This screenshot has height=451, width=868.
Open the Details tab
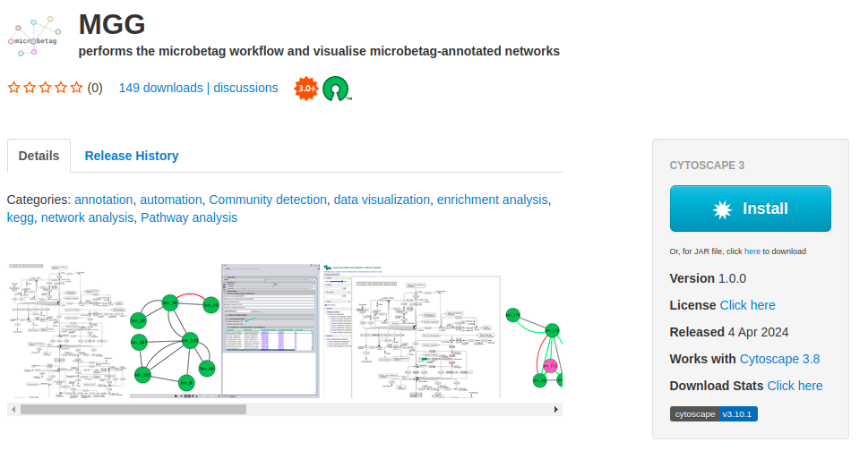pos(39,156)
